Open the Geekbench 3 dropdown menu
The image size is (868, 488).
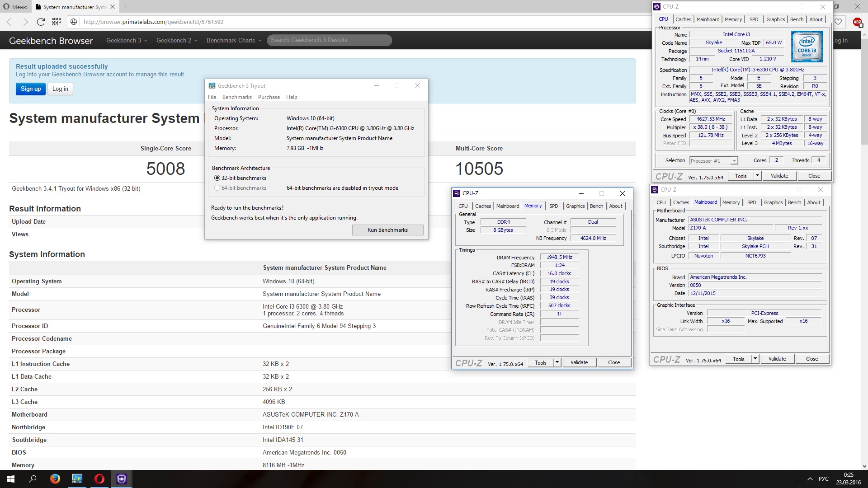pyautogui.click(x=127, y=40)
